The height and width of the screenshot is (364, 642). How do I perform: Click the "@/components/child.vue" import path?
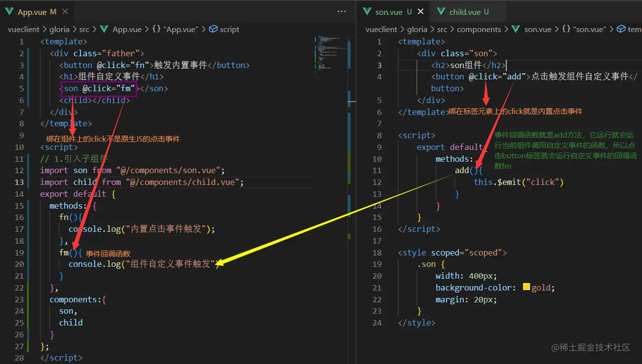click(x=183, y=182)
